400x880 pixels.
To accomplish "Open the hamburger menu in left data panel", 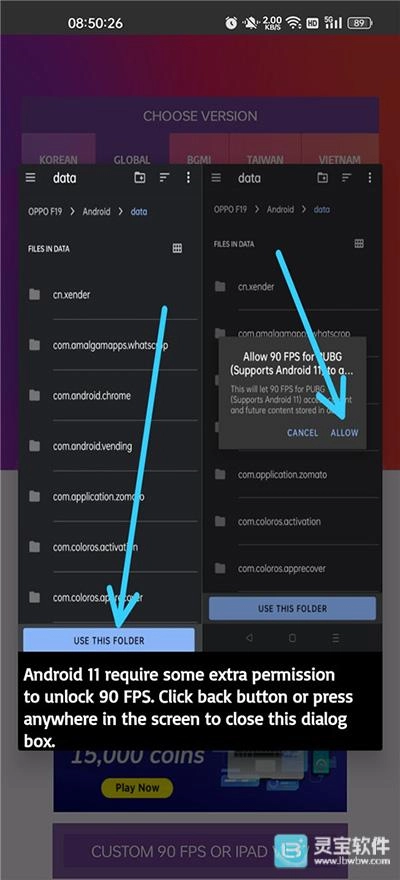I will click(31, 178).
